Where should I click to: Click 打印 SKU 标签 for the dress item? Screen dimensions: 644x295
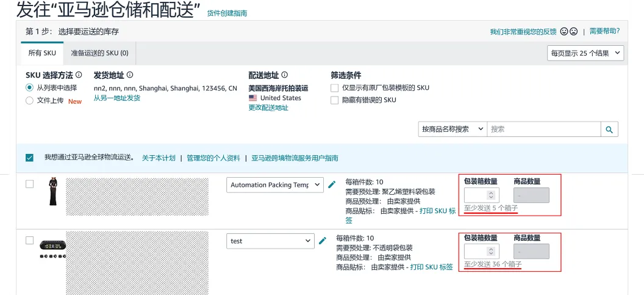pos(437,211)
